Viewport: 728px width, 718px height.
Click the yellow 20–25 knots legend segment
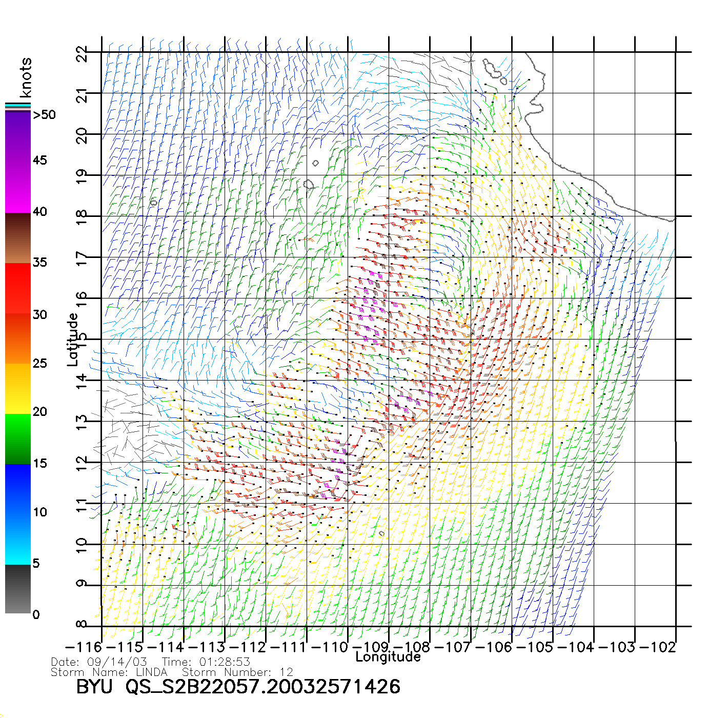[x=18, y=388]
